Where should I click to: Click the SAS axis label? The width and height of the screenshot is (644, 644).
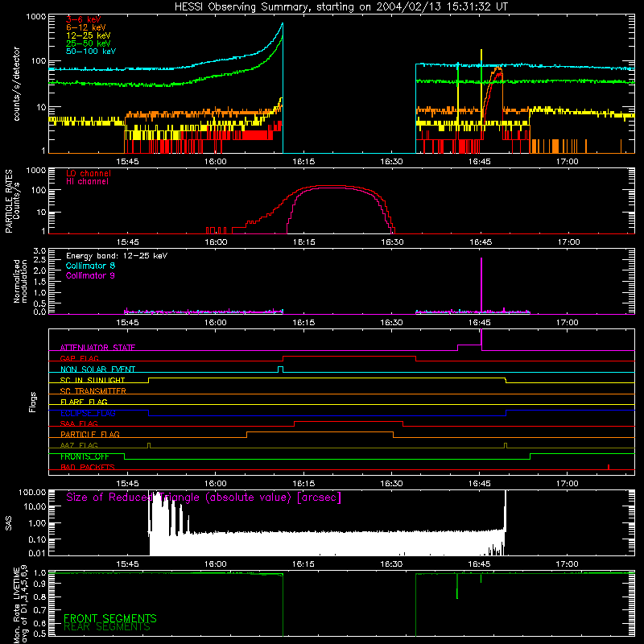point(8,523)
